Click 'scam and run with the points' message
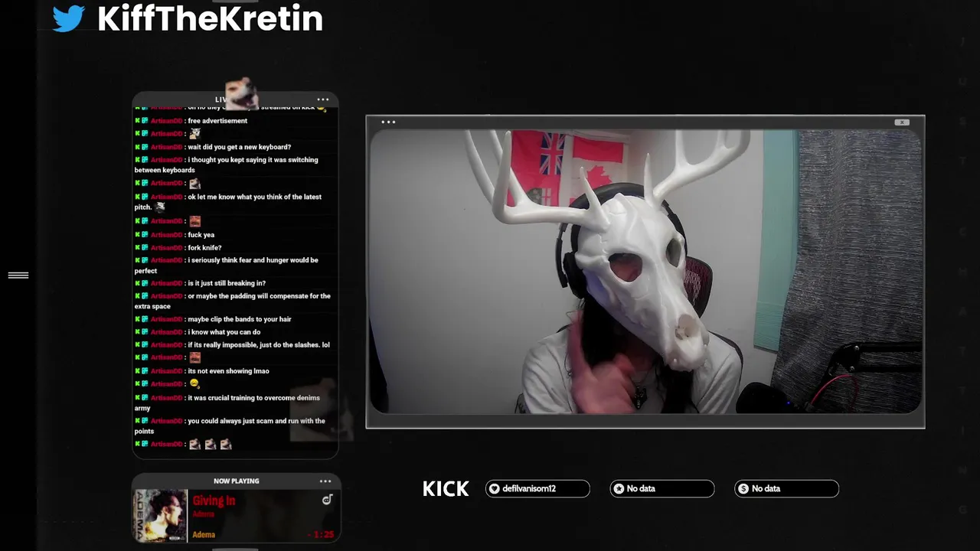980x551 pixels. (x=230, y=426)
